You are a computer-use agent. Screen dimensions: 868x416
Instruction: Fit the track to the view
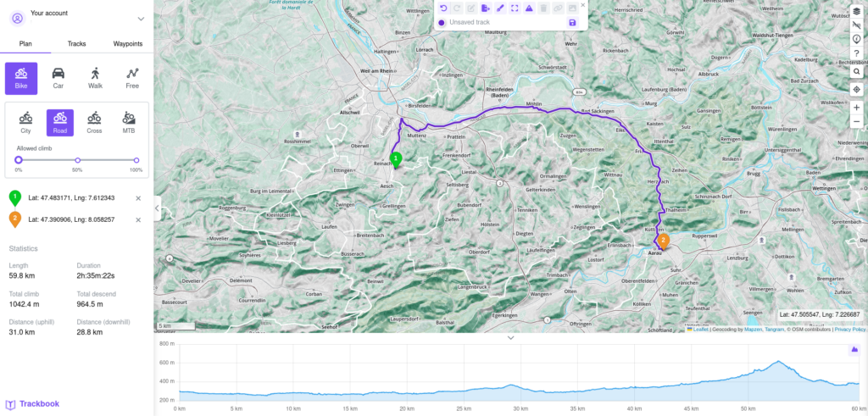pos(515,8)
